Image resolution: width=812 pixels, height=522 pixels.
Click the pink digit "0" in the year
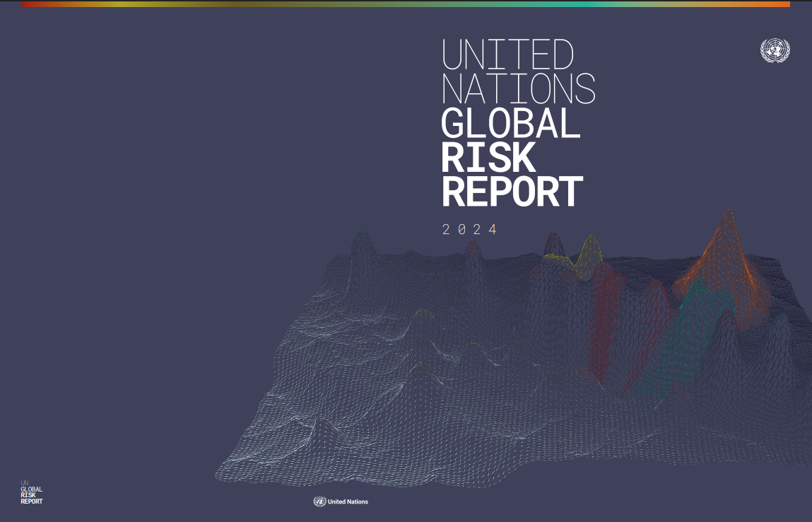coord(461,230)
